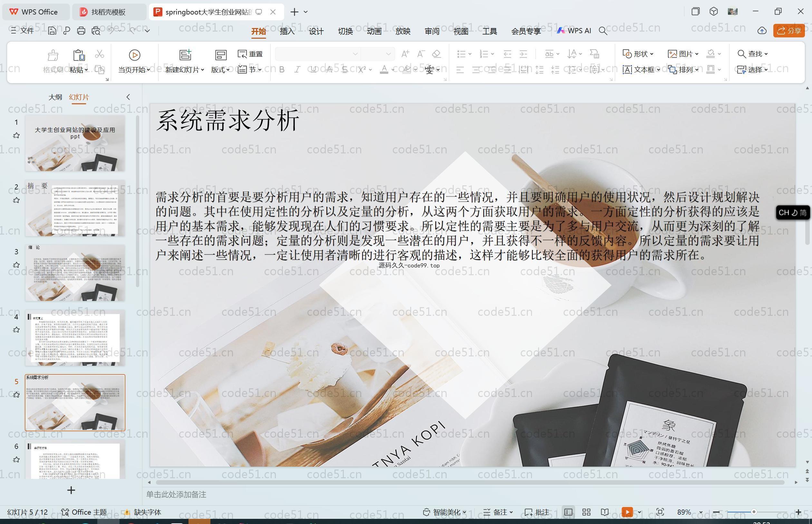
Task: Click the Undo arrow icon
Action: click(111, 31)
